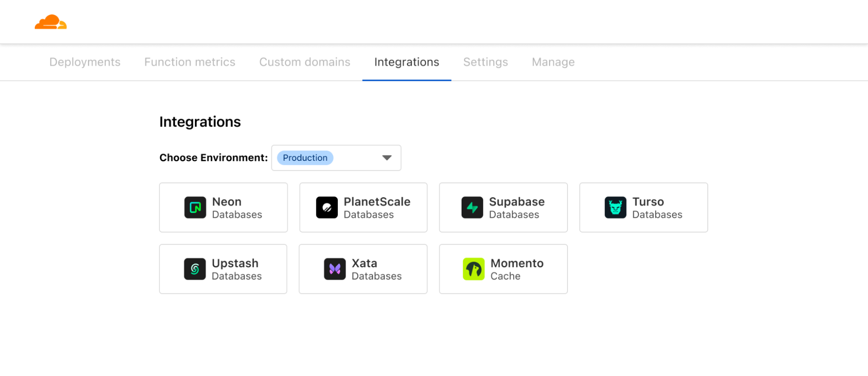The height and width of the screenshot is (376, 868).
Task: Click the PlanetScale logo icon
Action: pyautogui.click(x=327, y=207)
